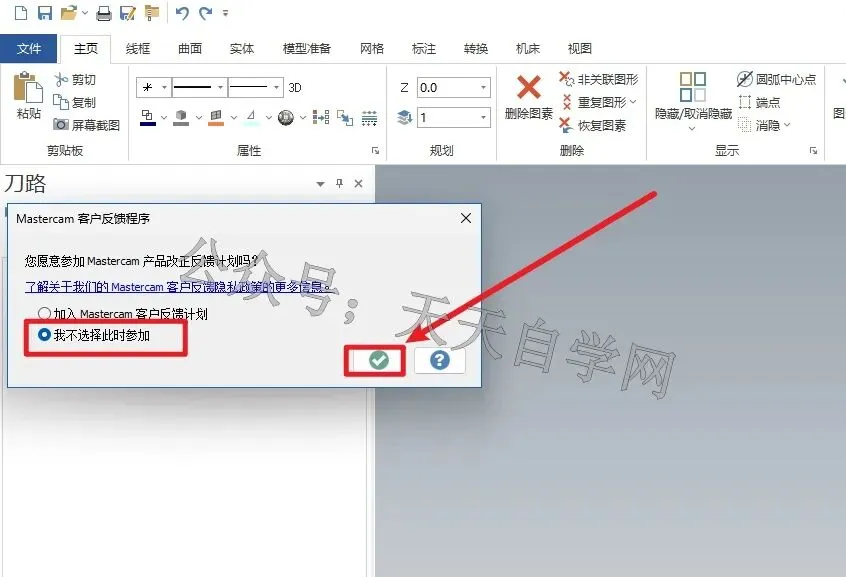Open the point style asterisk dropdown
The height and width of the screenshot is (577, 846).
point(164,87)
